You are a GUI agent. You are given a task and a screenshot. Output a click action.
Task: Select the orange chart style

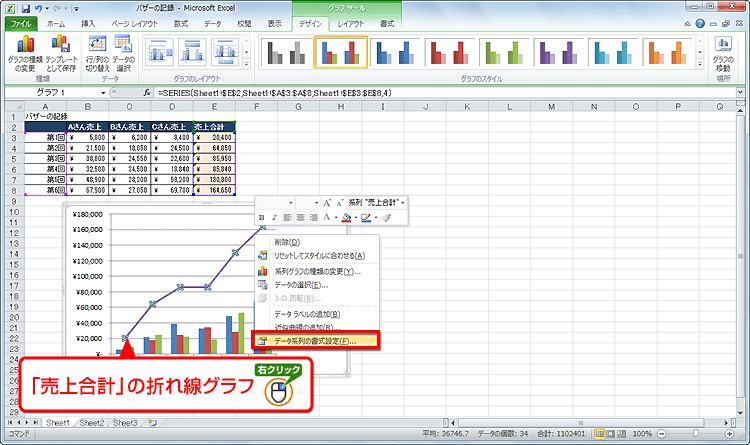[668, 52]
